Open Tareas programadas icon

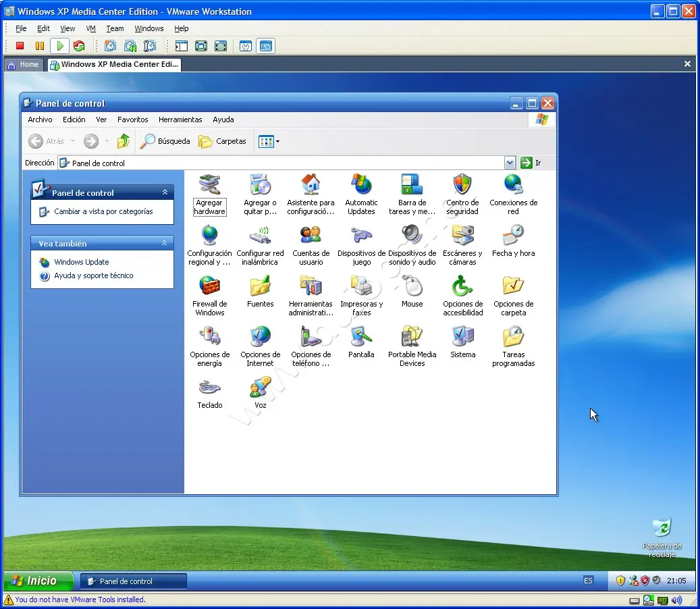(x=514, y=337)
